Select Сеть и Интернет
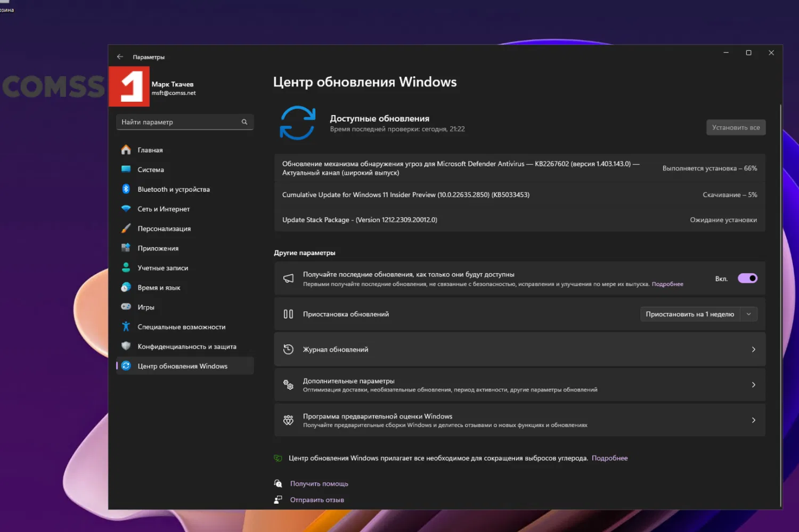Viewport: 799px width, 532px height. (x=185, y=209)
